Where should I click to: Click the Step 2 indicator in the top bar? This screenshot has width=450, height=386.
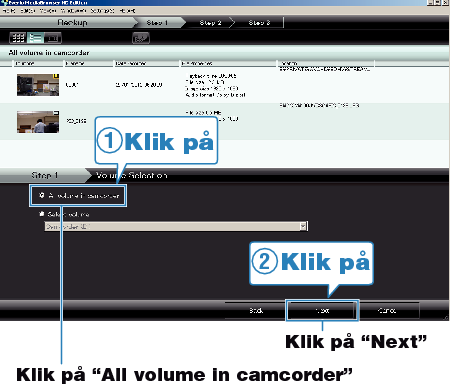click(x=210, y=23)
